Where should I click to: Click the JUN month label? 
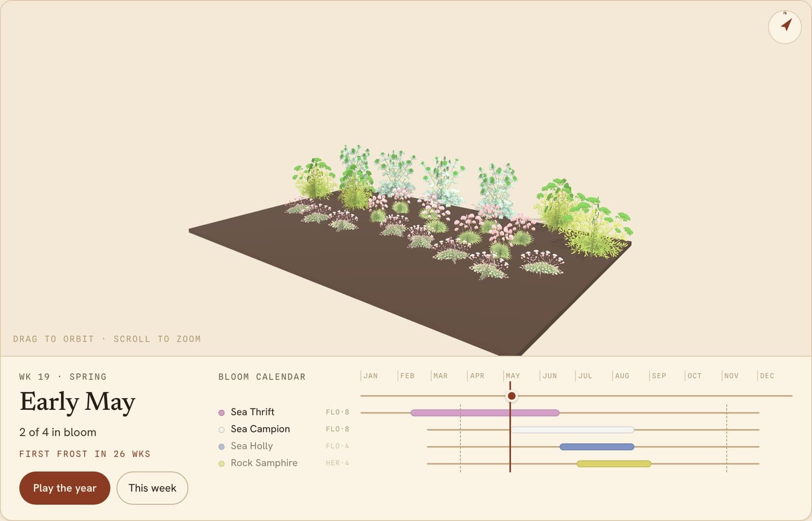click(550, 376)
